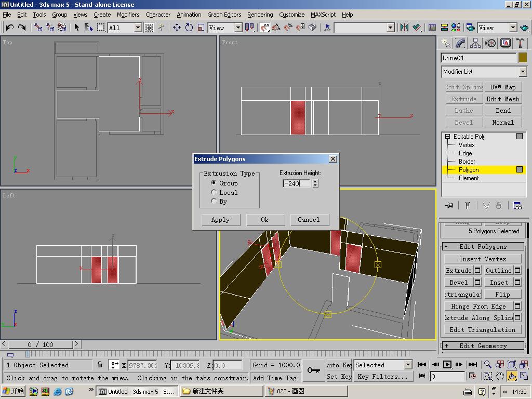
Task: Click the 0 / 100 time slider
Action: point(41,345)
